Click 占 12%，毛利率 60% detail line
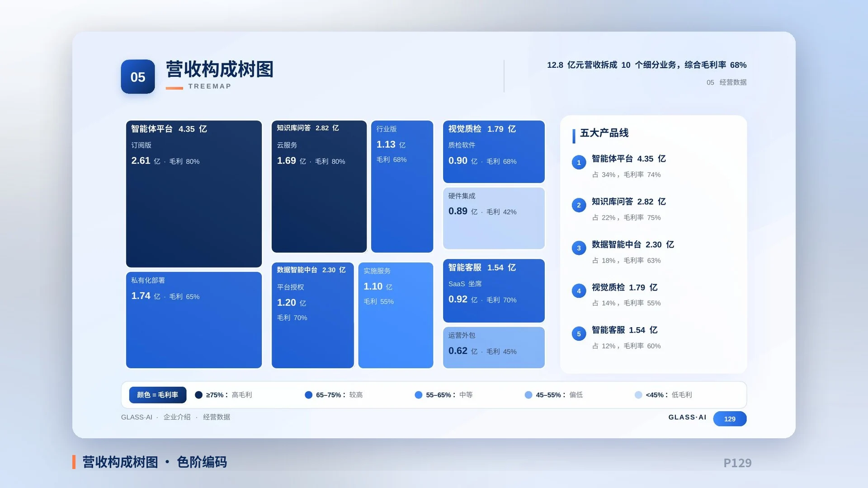Screen dimensions: 868x488 click(626, 346)
